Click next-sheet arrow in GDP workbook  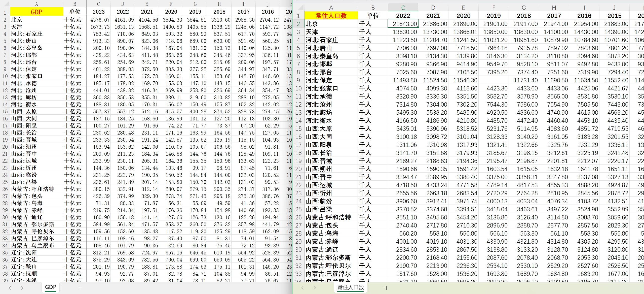click(x=22, y=288)
